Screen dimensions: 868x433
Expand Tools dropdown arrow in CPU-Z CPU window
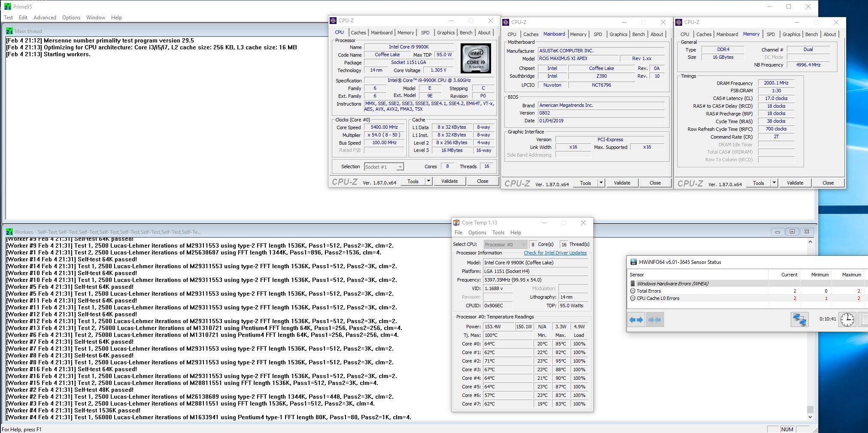(428, 181)
